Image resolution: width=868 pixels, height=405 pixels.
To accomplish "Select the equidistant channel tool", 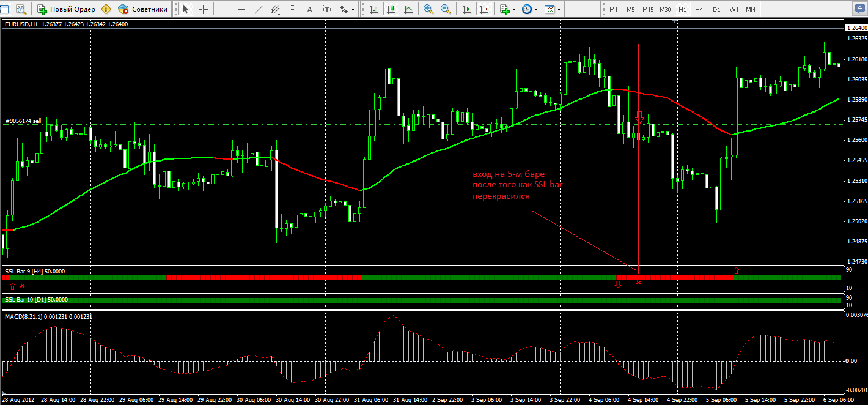I will click(275, 9).
